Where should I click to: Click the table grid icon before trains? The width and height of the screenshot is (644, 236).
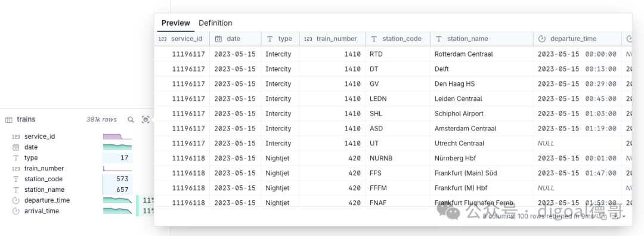click(x=8, y=119)
